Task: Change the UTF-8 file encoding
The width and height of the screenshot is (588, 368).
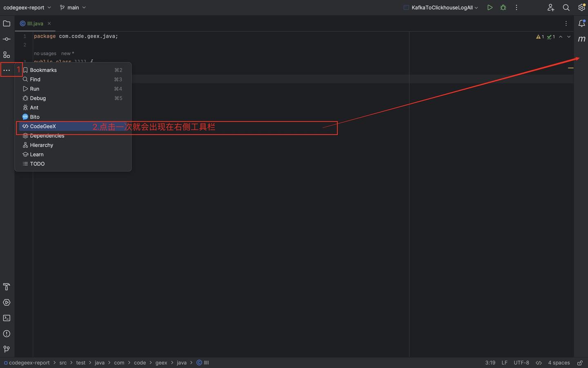Action: 521,363
